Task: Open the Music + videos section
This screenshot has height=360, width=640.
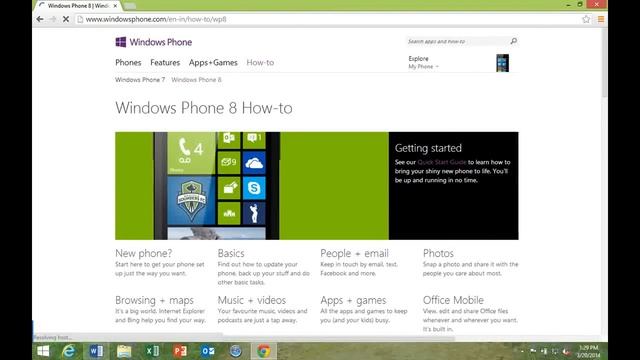Action: coord(252,300)
